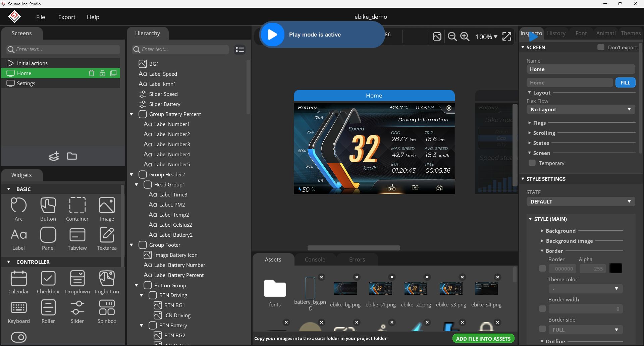Switch to the Themes tab
Viewport: 644px width, 346px height.
tap(631, 33)
